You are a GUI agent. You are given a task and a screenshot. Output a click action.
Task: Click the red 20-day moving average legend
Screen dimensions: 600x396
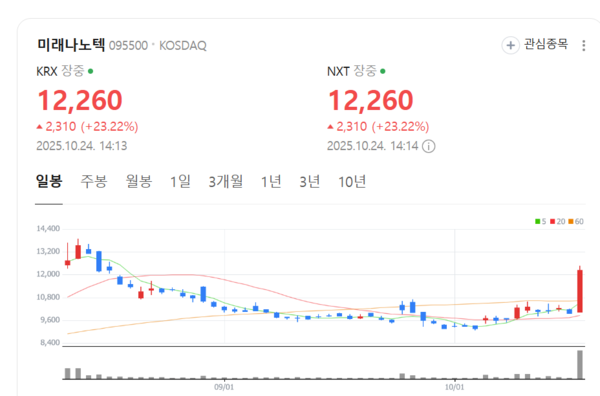click(558, 222)
